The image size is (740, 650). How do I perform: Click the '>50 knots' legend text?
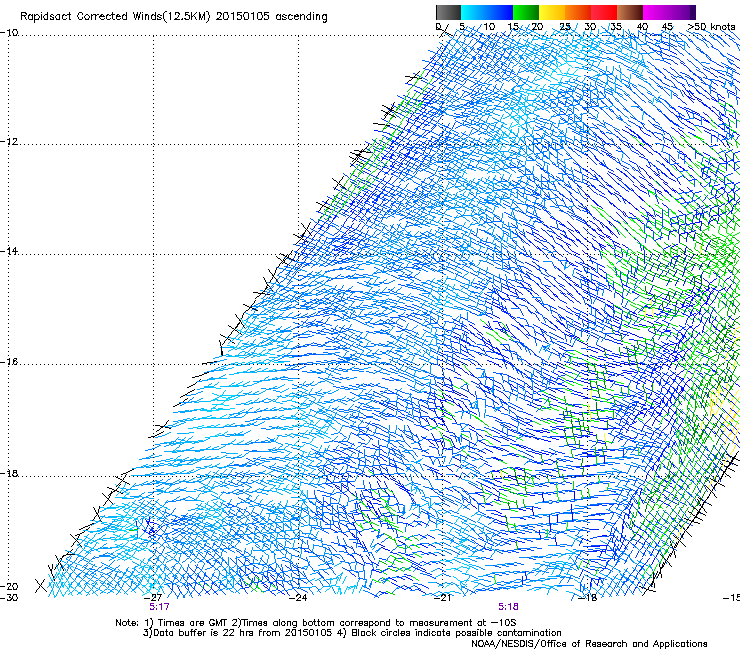711,27
